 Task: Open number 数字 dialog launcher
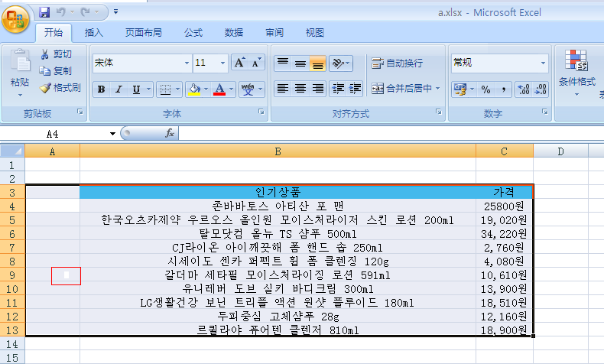545,112
